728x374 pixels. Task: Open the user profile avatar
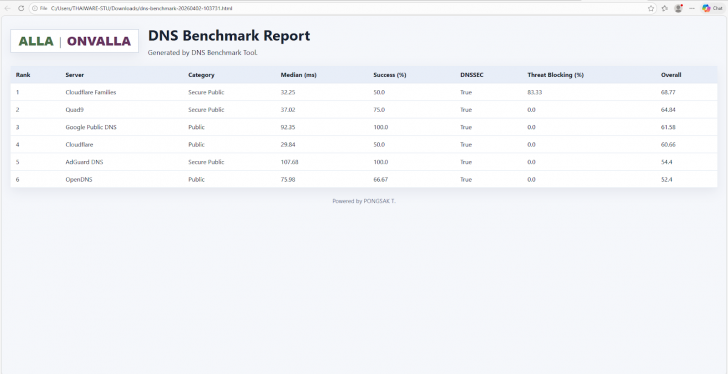coord(678,8)
